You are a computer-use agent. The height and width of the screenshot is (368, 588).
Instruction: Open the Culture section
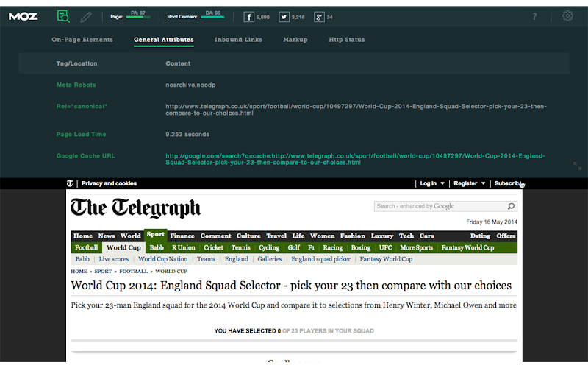point(248,236)
